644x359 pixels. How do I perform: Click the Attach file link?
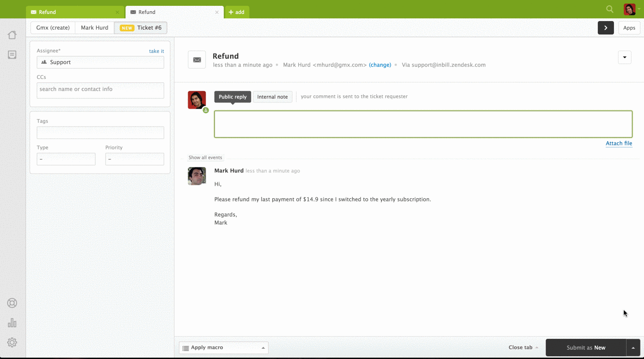(x=619, y=143)
